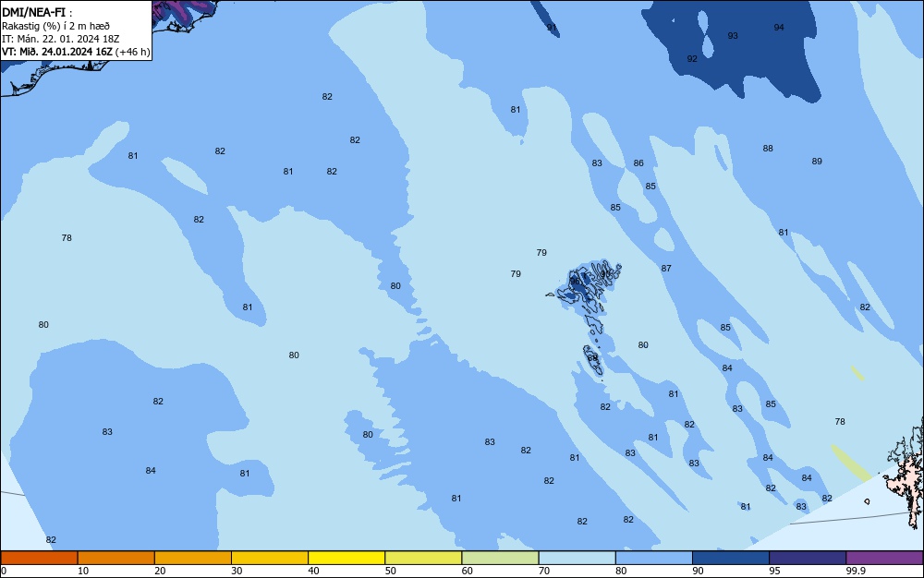Click the 'IT: Mán. 22. 01. 2024 18Z' line
Screen dimensions: 924x578
pyautogui.click(x=60, y=39)
